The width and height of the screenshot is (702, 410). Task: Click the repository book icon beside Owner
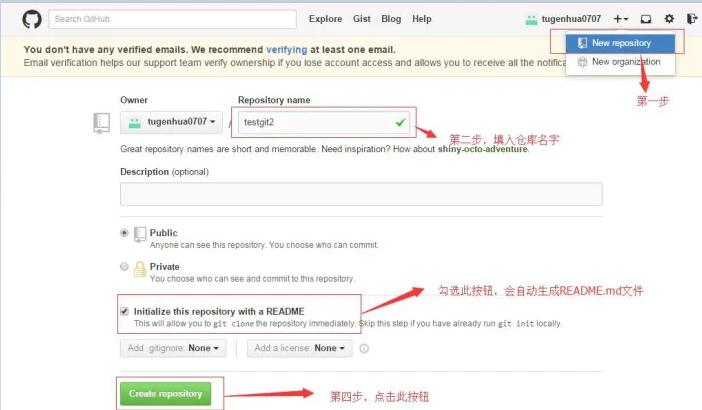click(x=101, y=123)
